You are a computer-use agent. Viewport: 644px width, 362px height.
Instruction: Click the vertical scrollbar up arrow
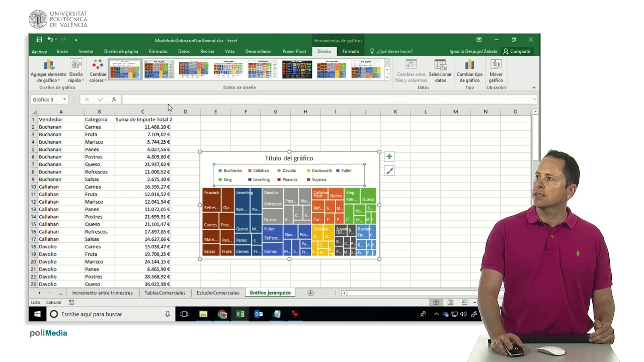click(535, 112)
